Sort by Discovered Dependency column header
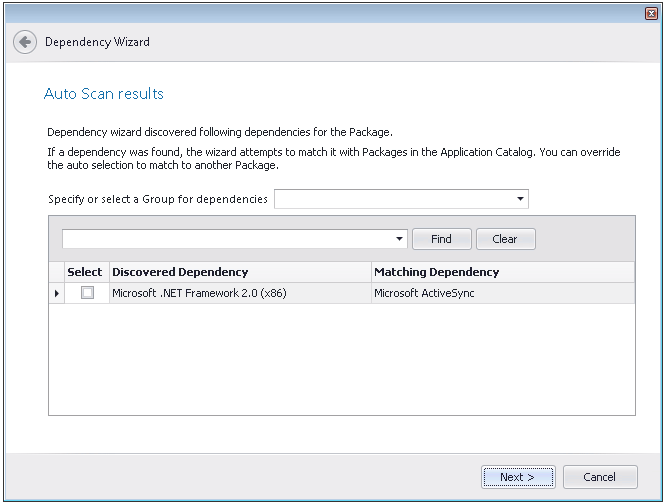Viewport: 664px width, 503px height. (239, 272)
